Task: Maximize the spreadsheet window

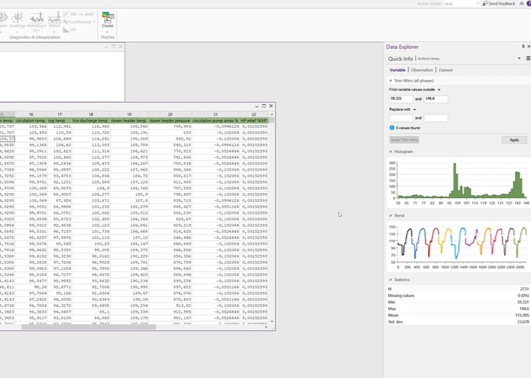Action: [x=264, y=106]
